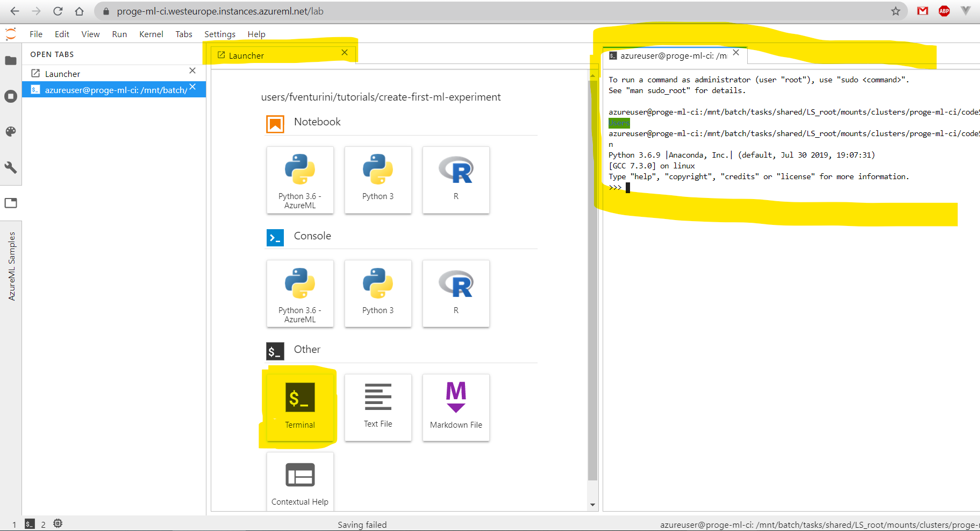Open the Kernel menu
The height and width of the screenshot is (531, 980).
point(151,34)
